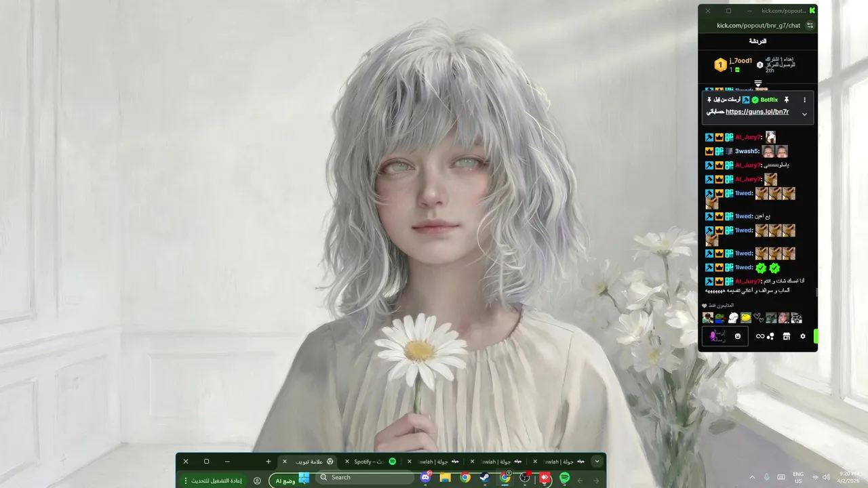
Task: Click the BotRix username in the pinned message
Action: (769, 100)
